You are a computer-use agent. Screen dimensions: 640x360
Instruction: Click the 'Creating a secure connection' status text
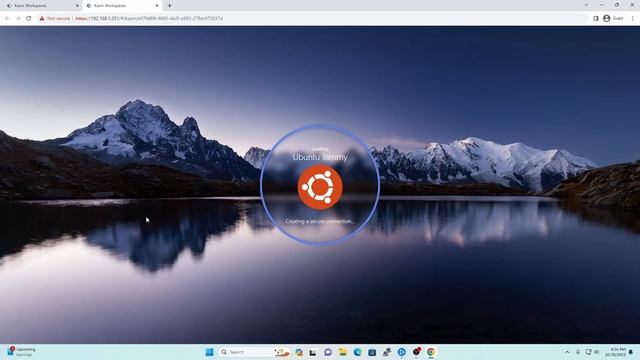pyautogui.click(x=320, y=221)
